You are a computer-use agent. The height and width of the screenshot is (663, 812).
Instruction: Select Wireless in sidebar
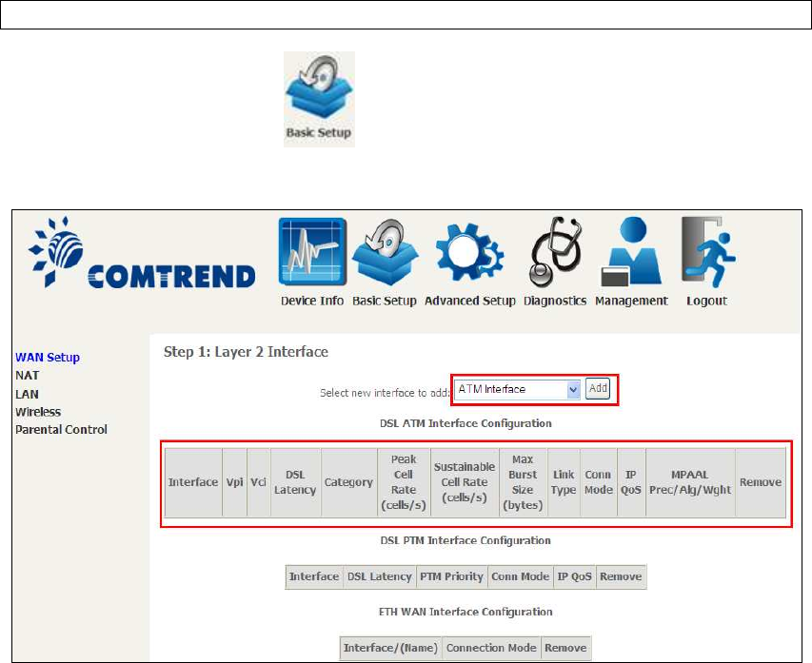tap(38, 412)
